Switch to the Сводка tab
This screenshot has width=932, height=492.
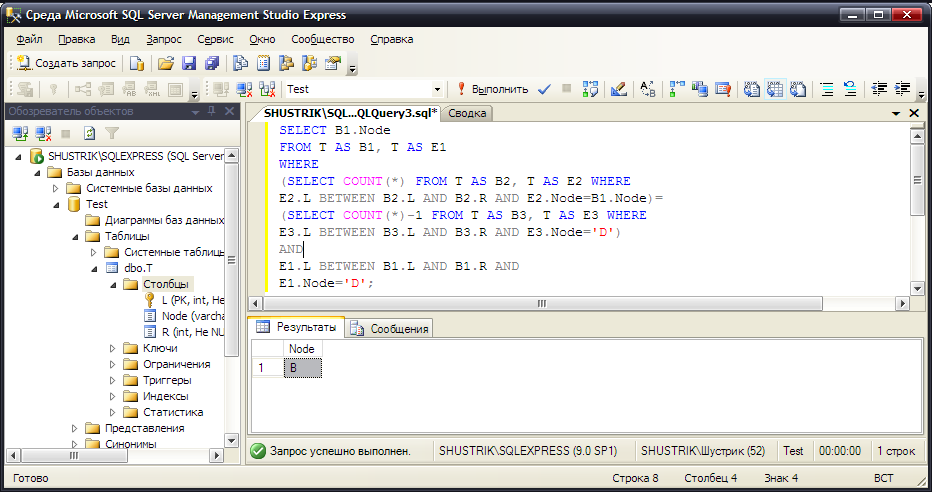pos(467,113)
